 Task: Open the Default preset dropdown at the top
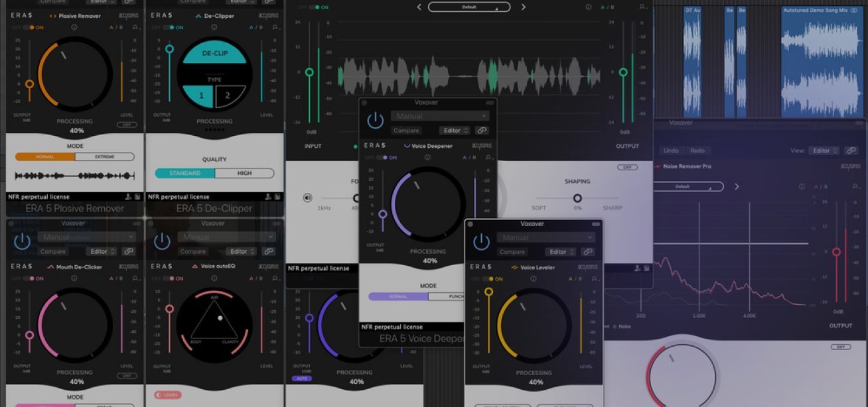click(x=469, y=6)
